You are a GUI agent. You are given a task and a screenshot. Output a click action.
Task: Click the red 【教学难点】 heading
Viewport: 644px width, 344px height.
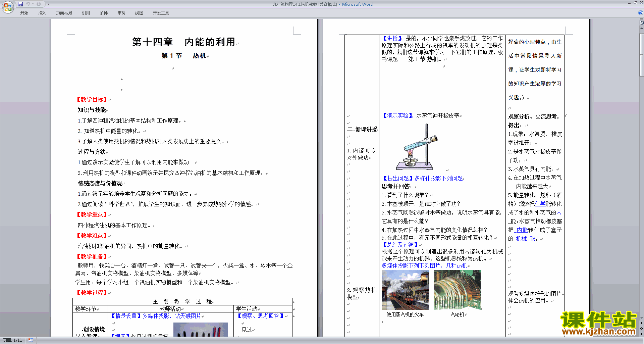92,236
